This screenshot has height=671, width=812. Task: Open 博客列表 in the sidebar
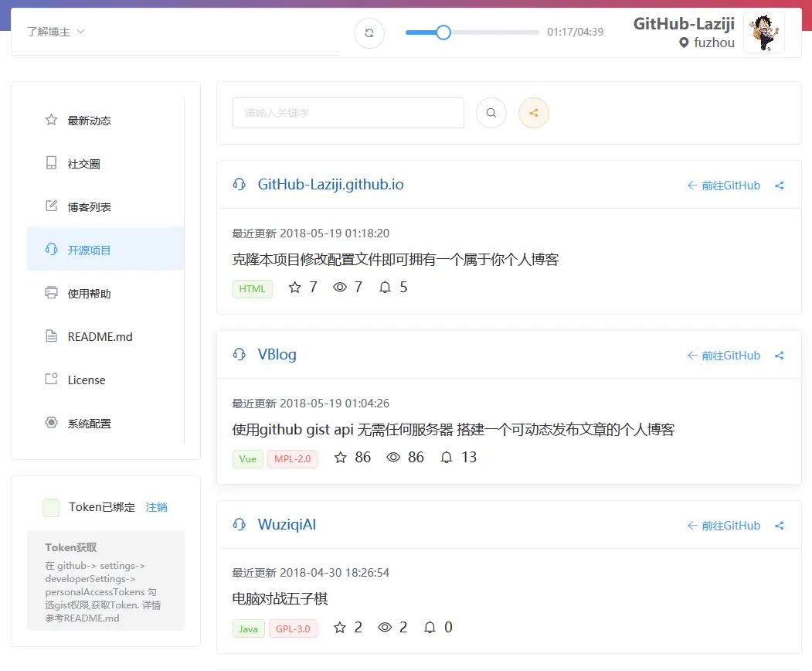[106, 206]
